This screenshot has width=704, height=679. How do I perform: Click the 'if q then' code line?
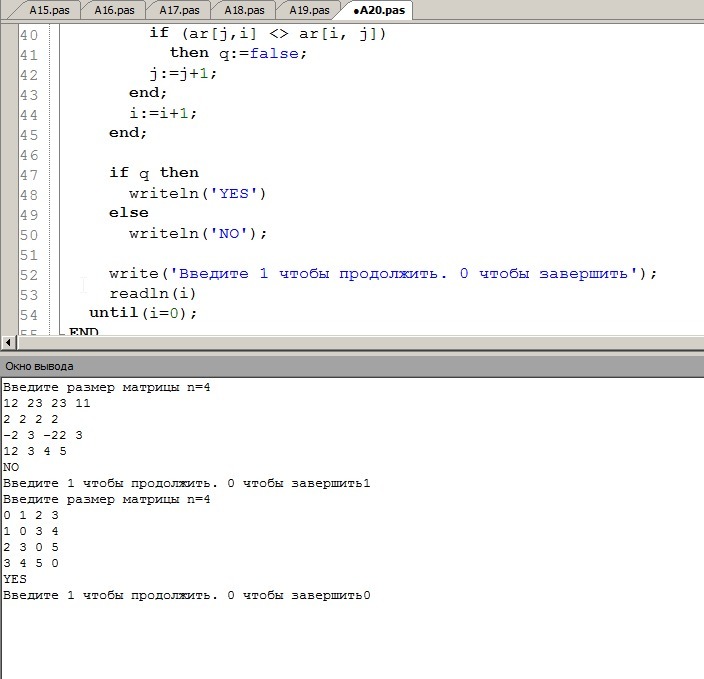coord(154,173)
